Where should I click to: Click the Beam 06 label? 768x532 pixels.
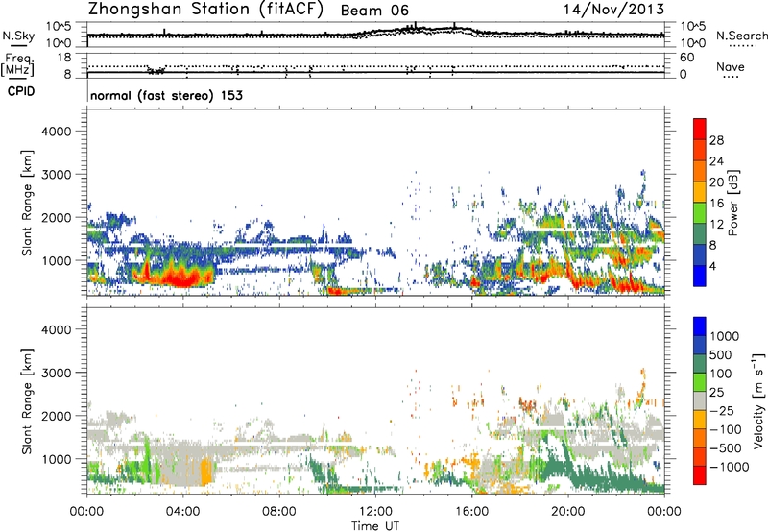tap(374, 11)
